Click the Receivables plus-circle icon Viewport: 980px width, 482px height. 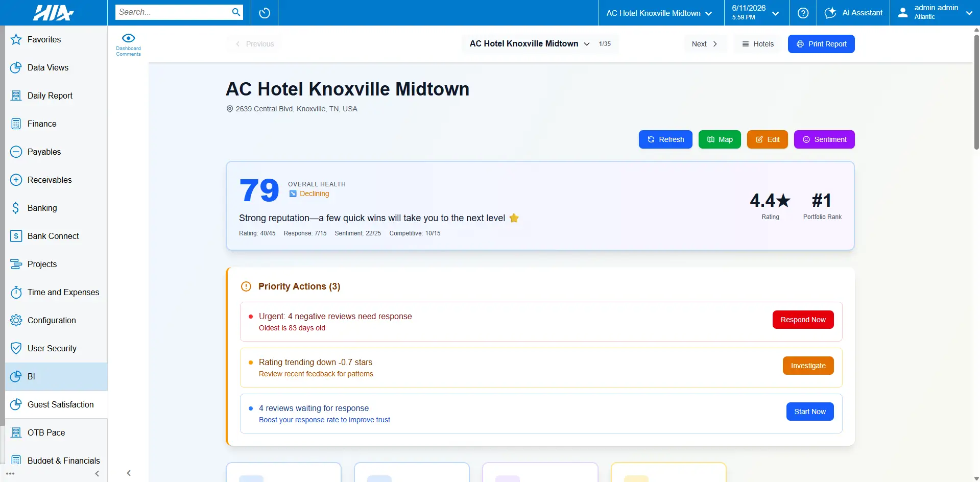[x=16, y=180]
